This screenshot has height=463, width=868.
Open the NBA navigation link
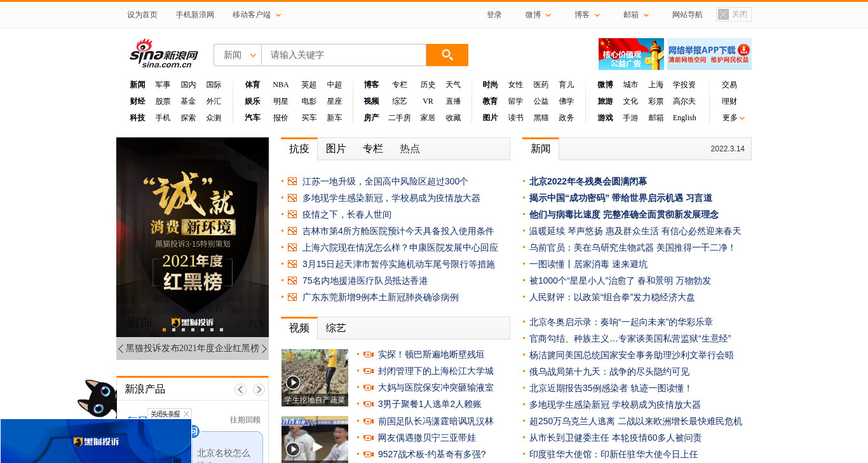coord(281,85)
